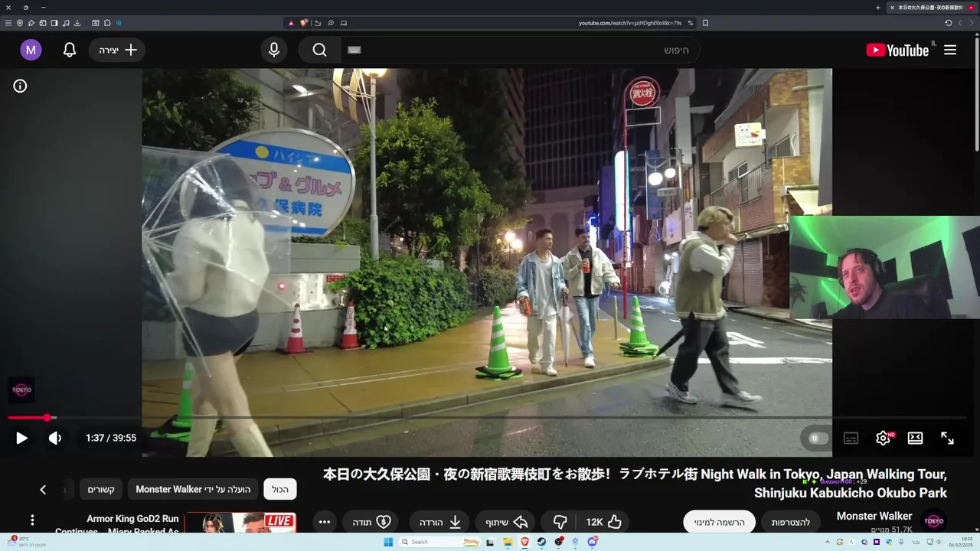Select the Japanese-titled YouTube tab

[932, 8]
